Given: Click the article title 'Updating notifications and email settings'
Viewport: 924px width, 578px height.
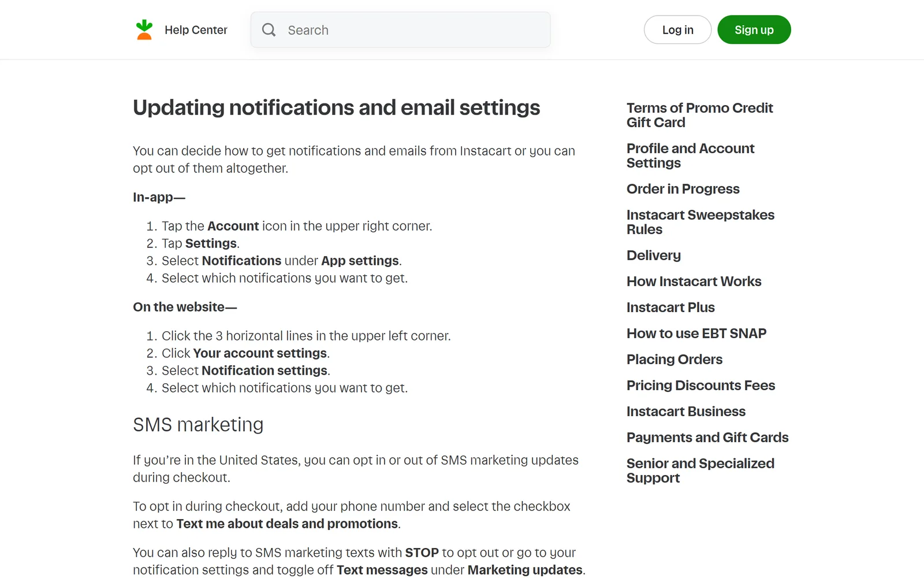Looking at the screenshot, I should click(x=336, y=108).
